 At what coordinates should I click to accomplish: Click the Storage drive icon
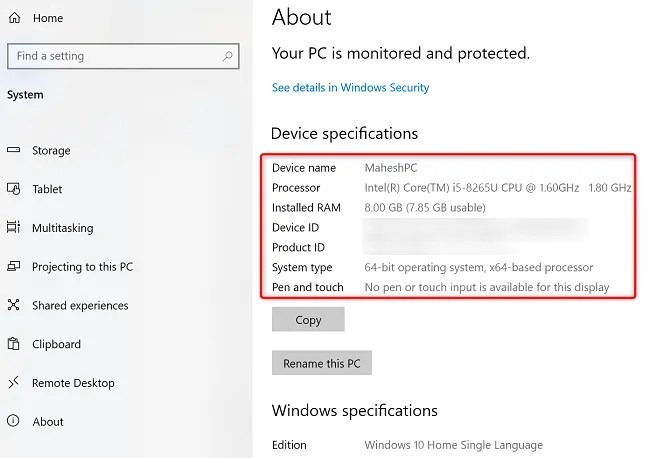[x=14, y=151]
